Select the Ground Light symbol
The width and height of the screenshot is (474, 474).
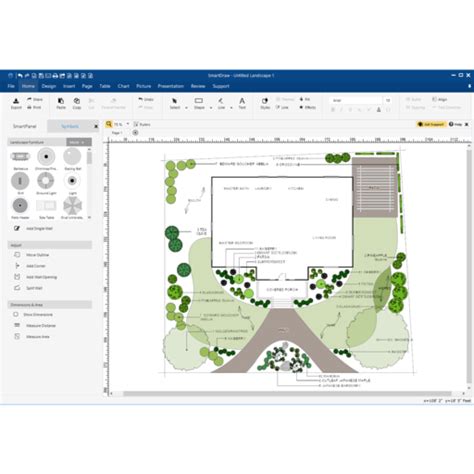[46, 184]
